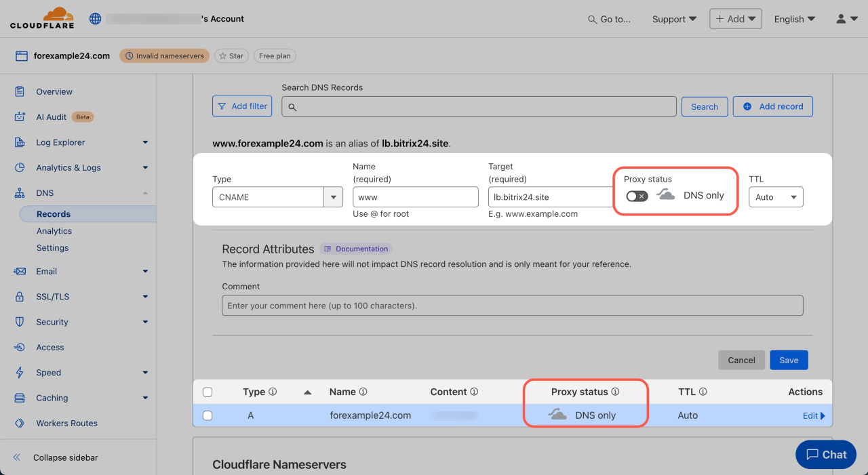Click the globe icon beside the account name
This screenshot has height=475, width=868.
[96, 19]
